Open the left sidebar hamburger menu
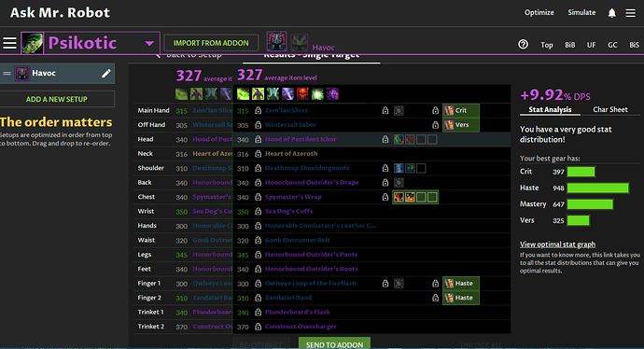The image size is (644, 349). pos(9,43)
